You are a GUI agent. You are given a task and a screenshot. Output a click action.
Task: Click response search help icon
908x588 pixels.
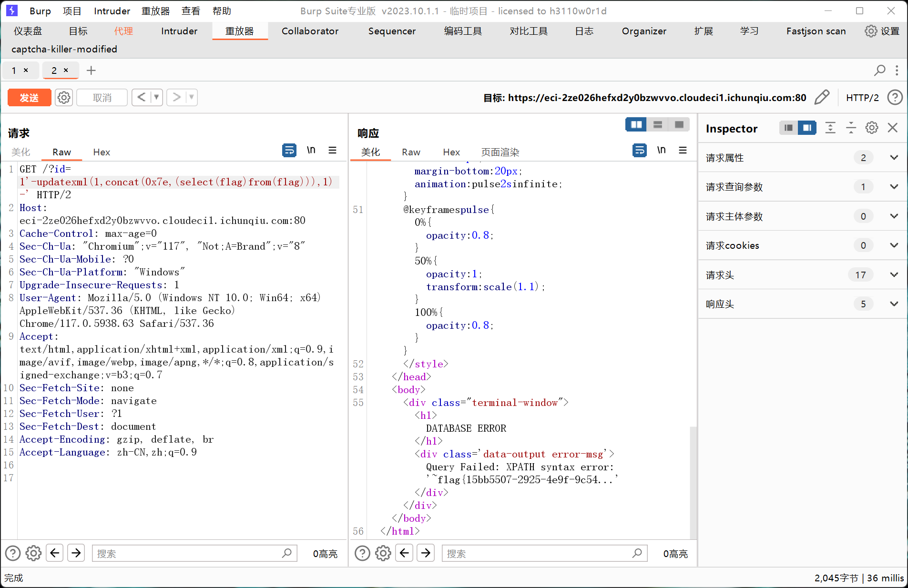362,553
